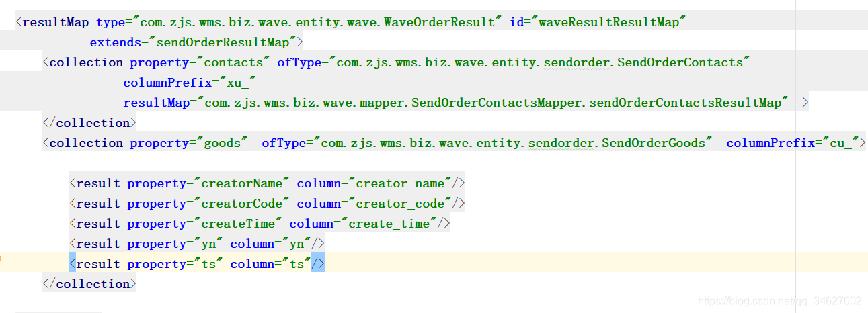Click the type attribute name in resultMap tag
This screenshot has height=313, width=868.
(x=110, y=22)
